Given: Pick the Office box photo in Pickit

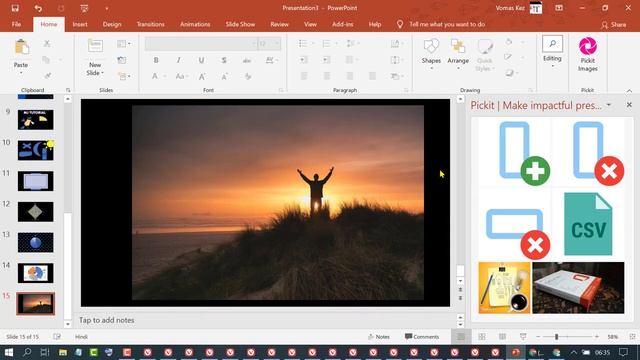Looking at the screenshot, I should coord(578,288).
